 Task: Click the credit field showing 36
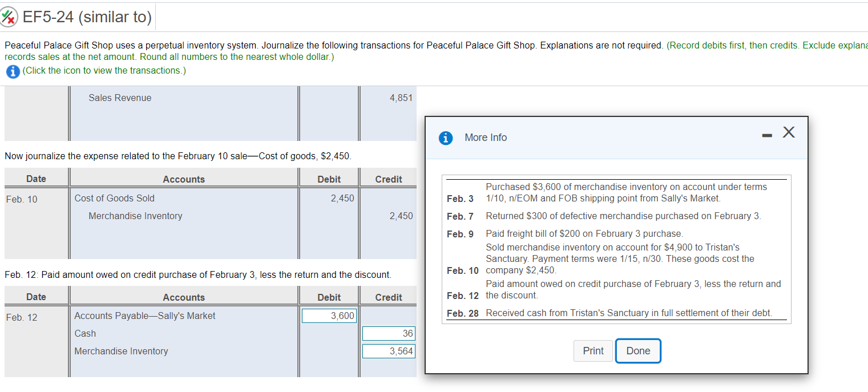point(389,333)
